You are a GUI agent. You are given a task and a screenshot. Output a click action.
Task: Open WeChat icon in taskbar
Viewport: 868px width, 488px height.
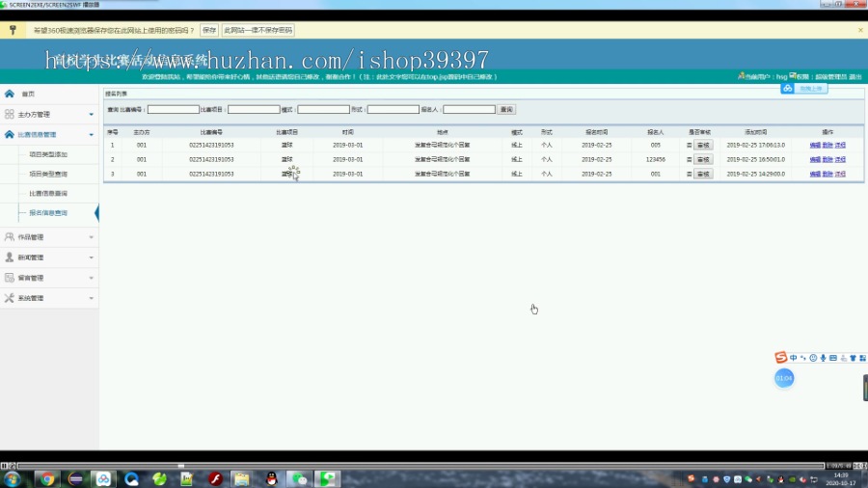[x=299, y=478]
